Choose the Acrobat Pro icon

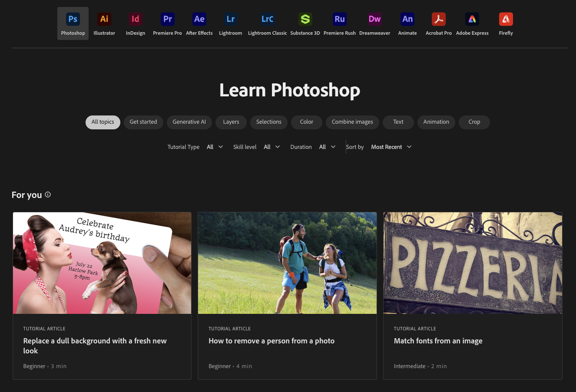[x=439, y=19]
